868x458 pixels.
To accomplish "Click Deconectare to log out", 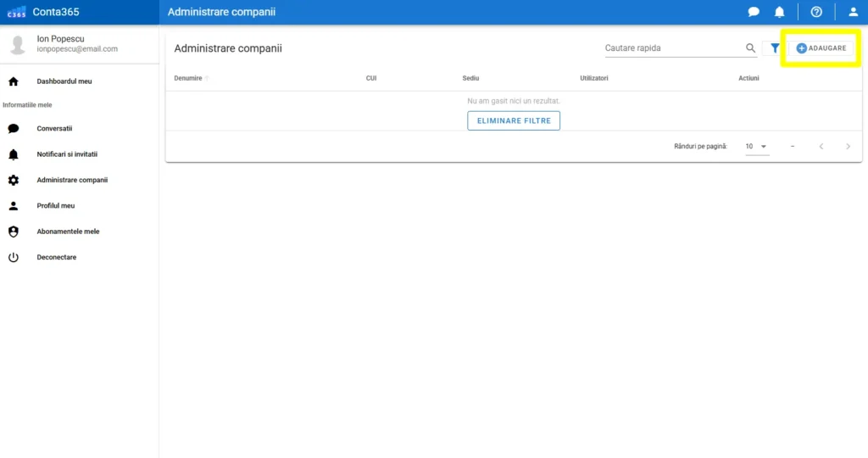I will coord(56,257).
